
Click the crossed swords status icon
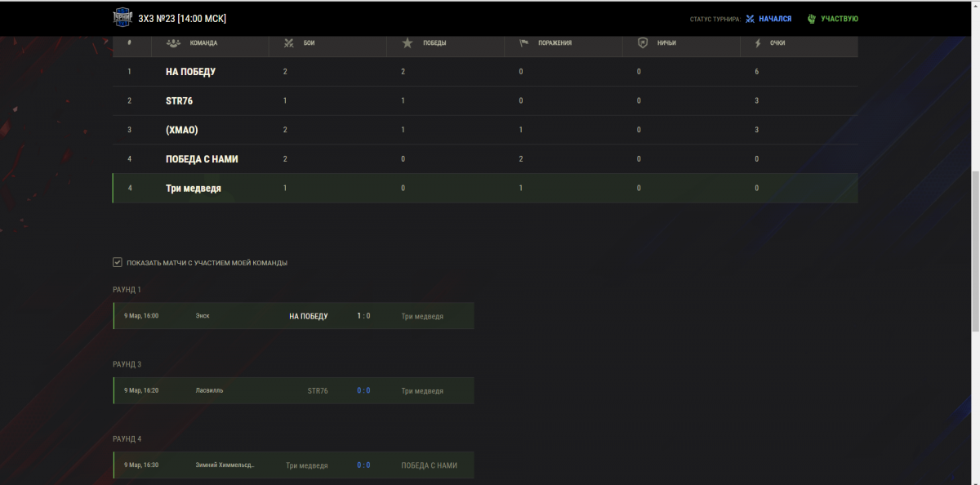[x=750, y=19]
